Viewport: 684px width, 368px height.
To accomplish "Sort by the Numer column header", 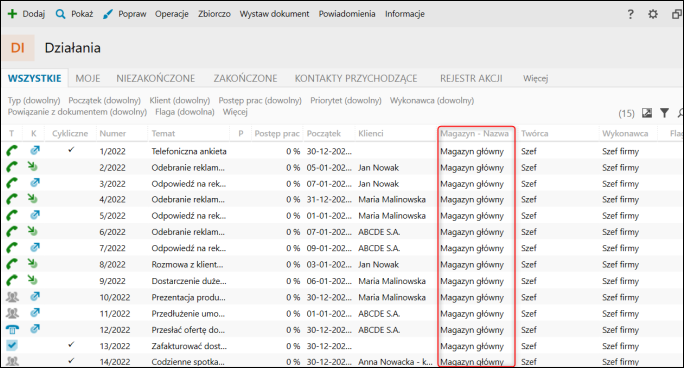I will tap(113, 133).
